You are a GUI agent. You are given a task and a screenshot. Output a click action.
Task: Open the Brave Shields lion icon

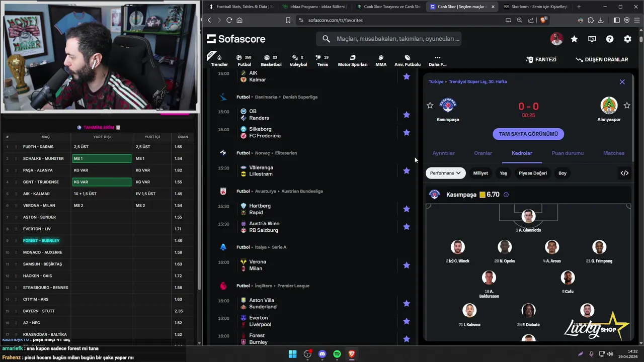pyautogui.click(x=543, y=20)
